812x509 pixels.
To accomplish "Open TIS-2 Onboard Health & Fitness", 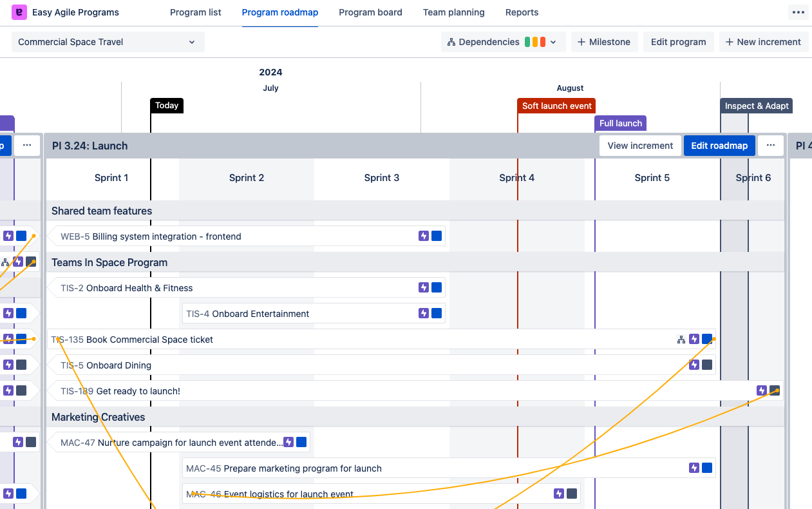I will click(x=246, y=288).
